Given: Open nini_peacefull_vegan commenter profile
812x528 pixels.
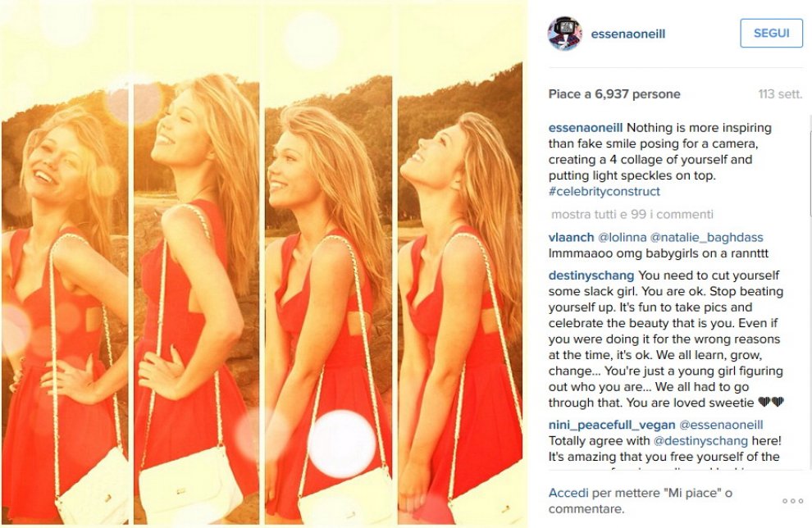Looking at the screenshot, I should click(x=612, y=425).
